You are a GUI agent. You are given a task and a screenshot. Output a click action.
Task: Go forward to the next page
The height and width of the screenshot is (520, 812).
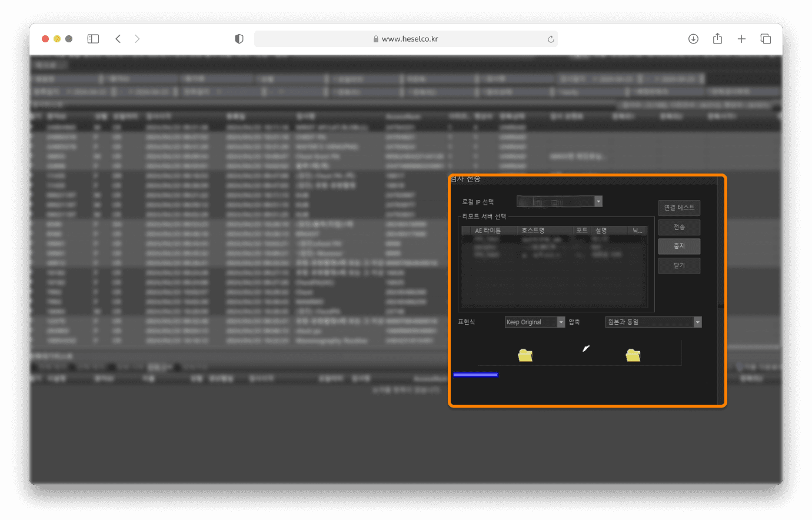point(137,39)
